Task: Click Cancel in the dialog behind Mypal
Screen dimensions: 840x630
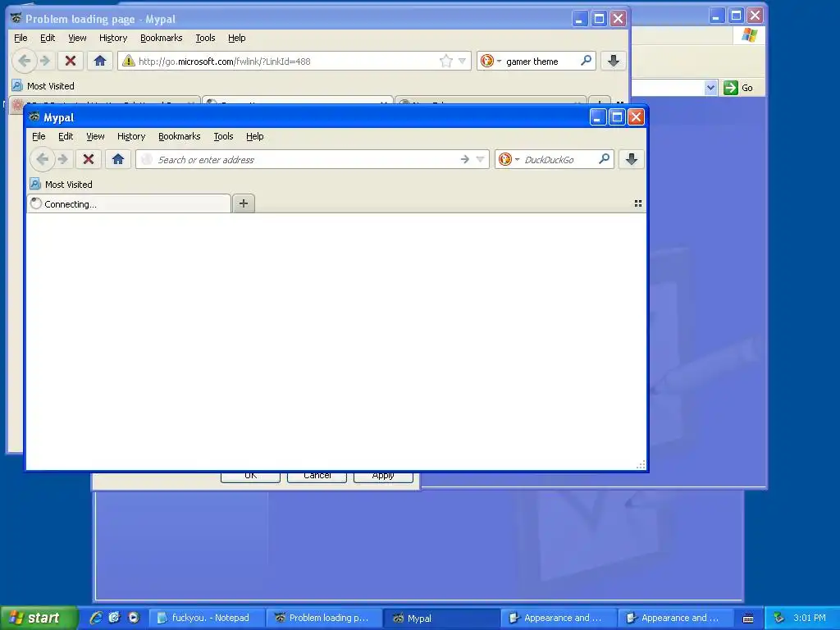Action: [317, 477]
